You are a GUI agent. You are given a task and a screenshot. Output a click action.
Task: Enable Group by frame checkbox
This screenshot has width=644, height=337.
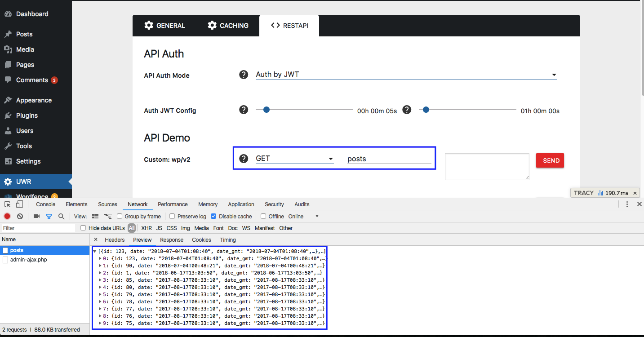(120, 216)
